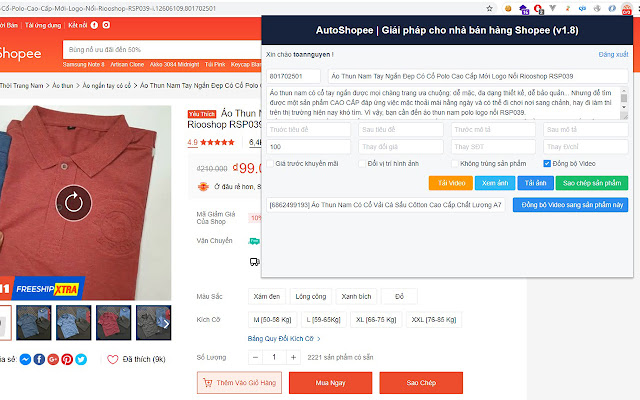Screen dimensions: 640x400
Task: Share the product on Twitter icon
Action: point(81,359)
